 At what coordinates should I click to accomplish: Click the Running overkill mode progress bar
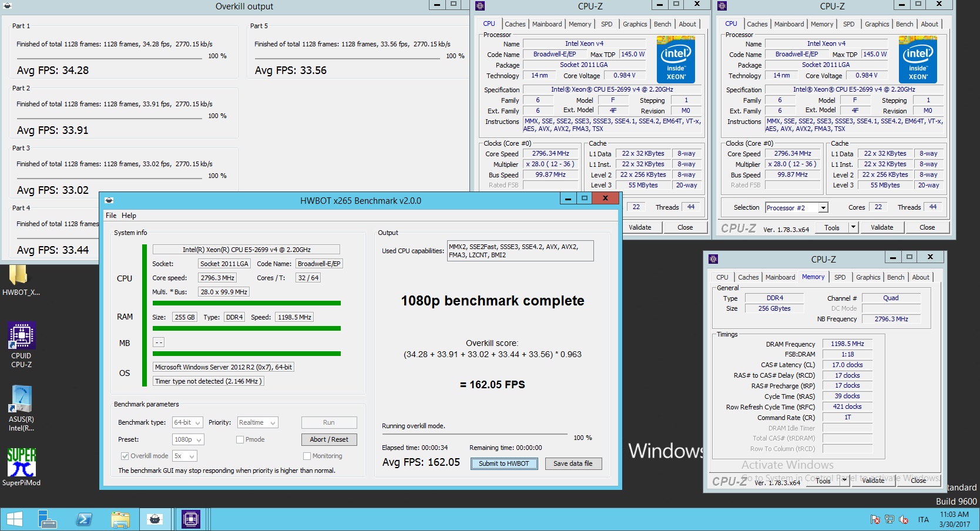476,435
